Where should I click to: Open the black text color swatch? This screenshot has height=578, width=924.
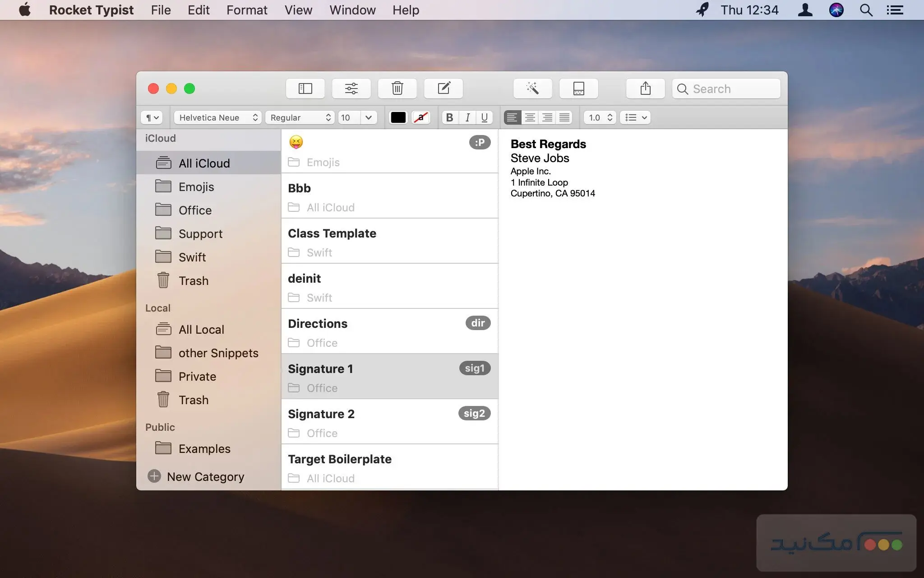tap(398, 117)
